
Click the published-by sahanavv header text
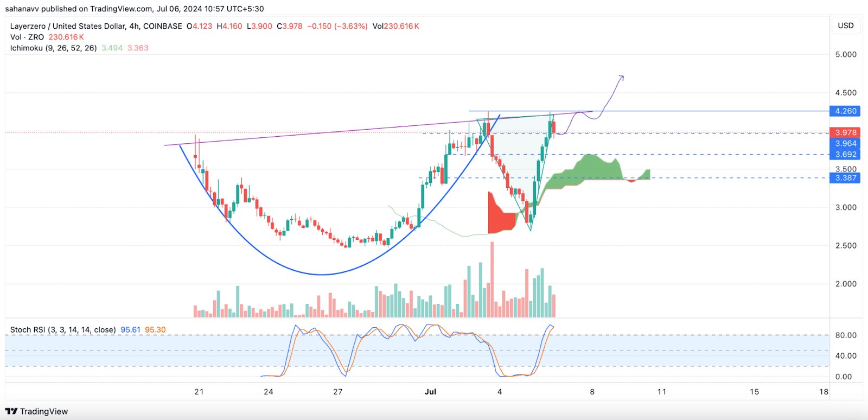click(x=135, y=9)
